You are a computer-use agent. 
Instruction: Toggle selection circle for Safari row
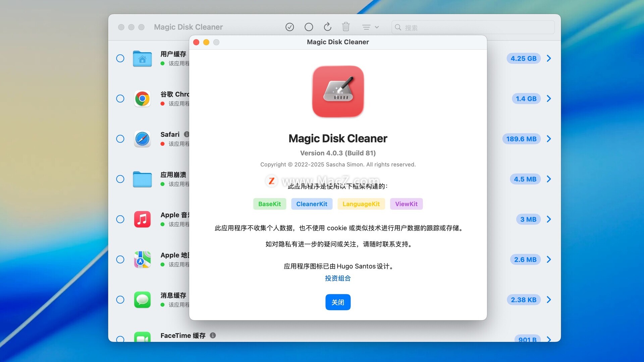point(120,139)
